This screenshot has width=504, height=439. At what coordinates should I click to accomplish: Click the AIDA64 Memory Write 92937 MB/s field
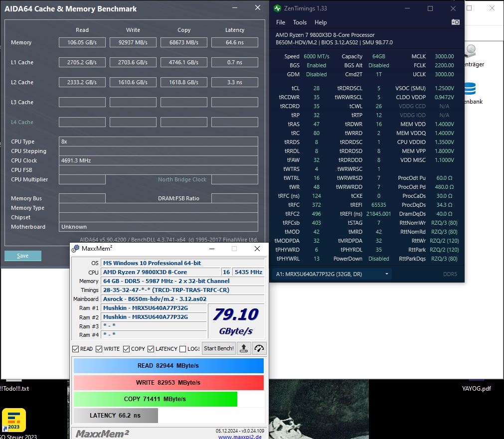point(133,42)
